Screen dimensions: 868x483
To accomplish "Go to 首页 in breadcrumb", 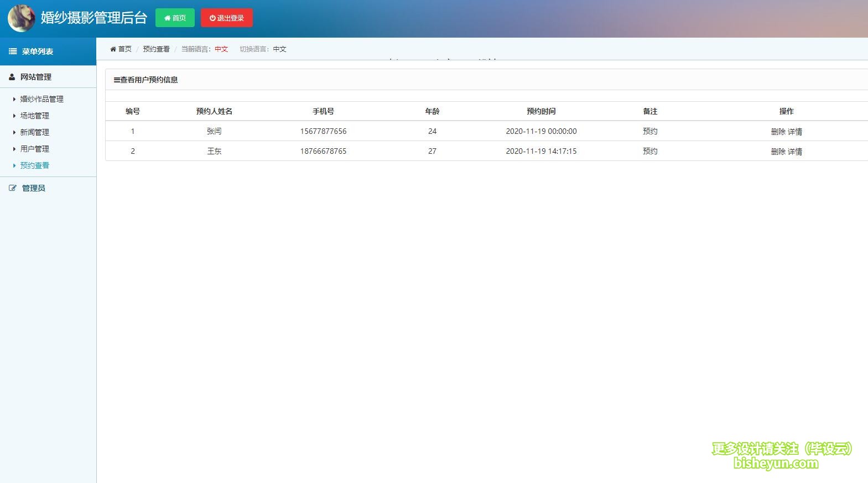I will tap(125, 49).
